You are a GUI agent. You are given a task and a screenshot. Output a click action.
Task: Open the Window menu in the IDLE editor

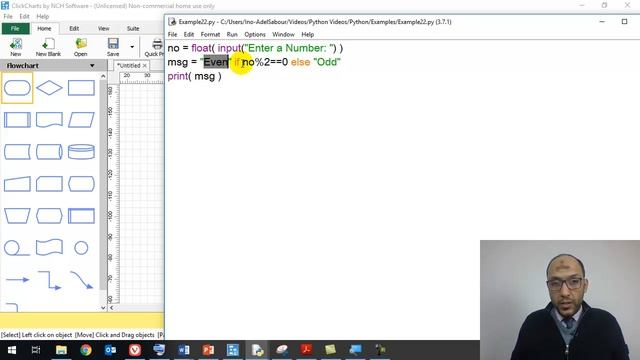click(x=283, y=34)
